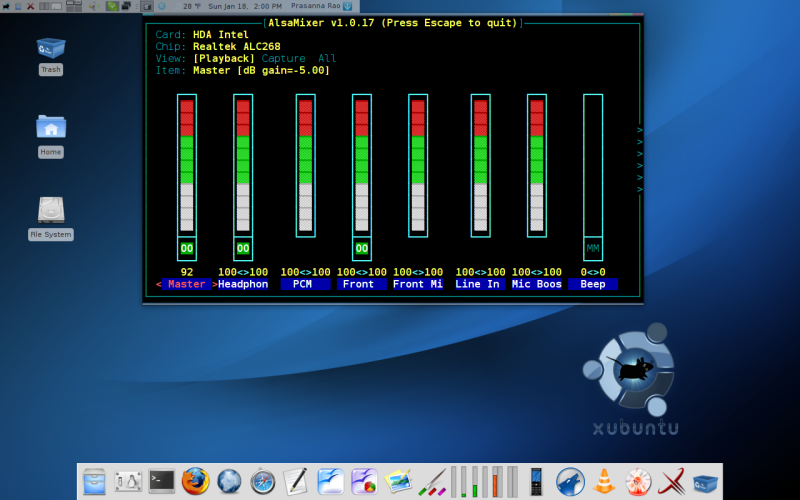Open the OpenOffice pie chart icon in the dock
Viewport: 800px width, 500px height.
(x=364, y=482)
